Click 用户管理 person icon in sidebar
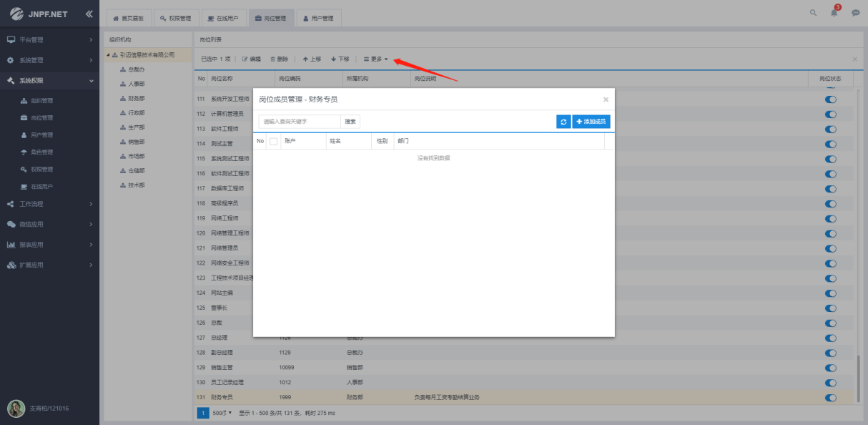Image resolution: width=868 pixels, height=425 pixels. tap(24, 135)
